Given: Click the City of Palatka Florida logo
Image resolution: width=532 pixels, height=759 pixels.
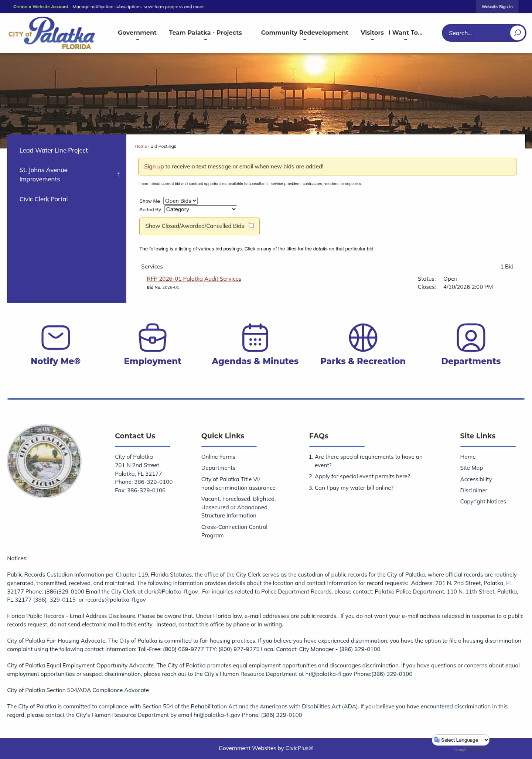Looking at the screenshot, I should (52, 33).
